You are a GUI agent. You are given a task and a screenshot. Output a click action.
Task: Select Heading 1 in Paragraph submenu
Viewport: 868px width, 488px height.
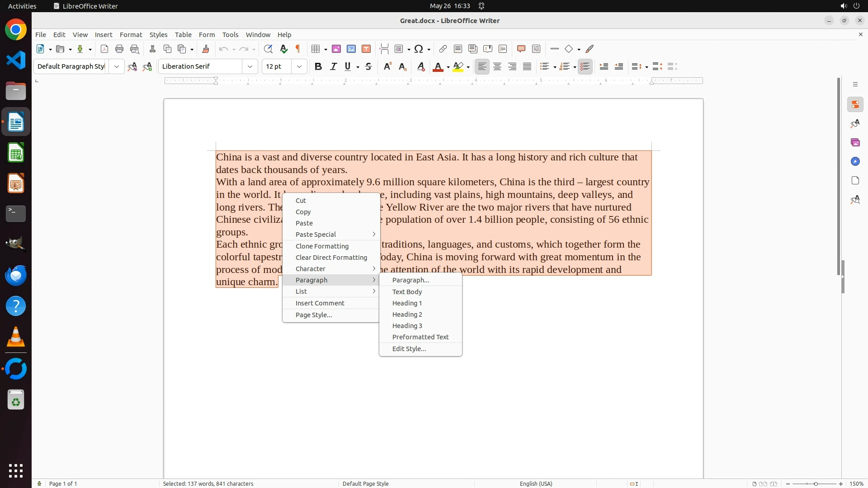[x=407, y=303]
